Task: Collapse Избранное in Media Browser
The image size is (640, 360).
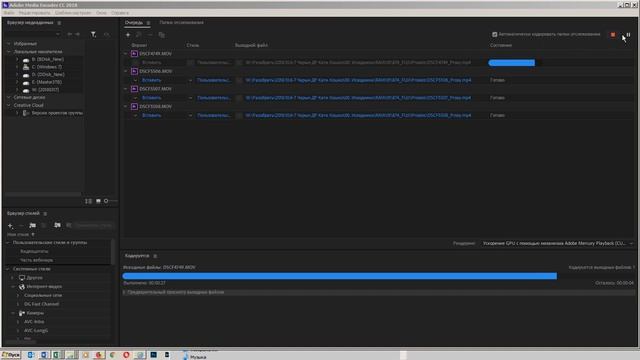Action: point(9,44)
